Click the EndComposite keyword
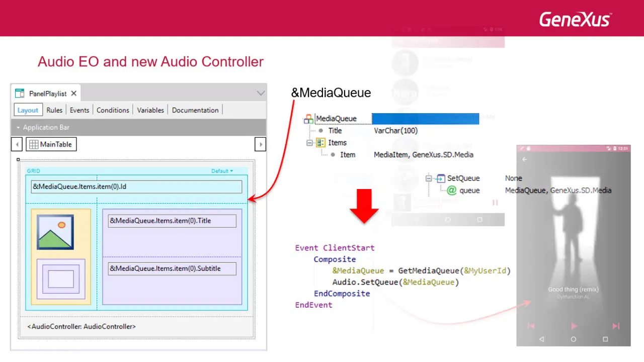The width and height of the screenshot is (644, 362). (342, 294)
